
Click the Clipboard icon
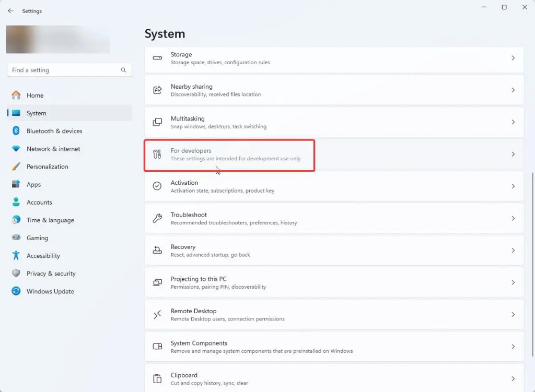point(157,378)
